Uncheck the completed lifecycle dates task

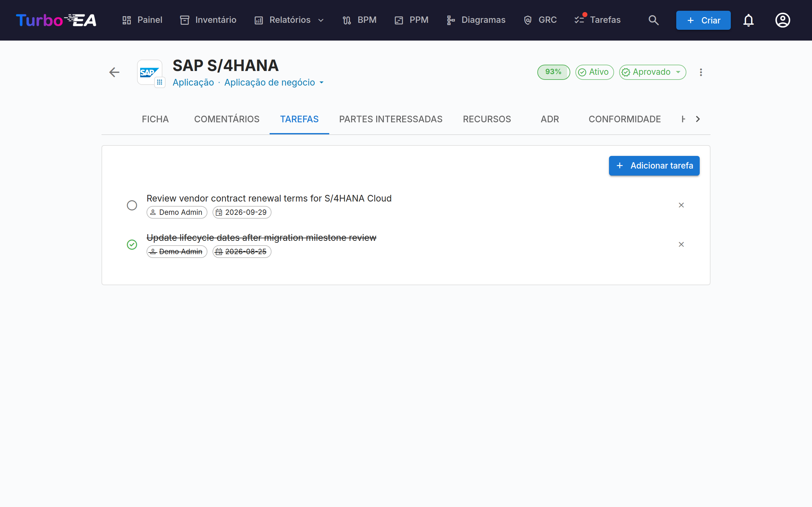tap(132, 244)
